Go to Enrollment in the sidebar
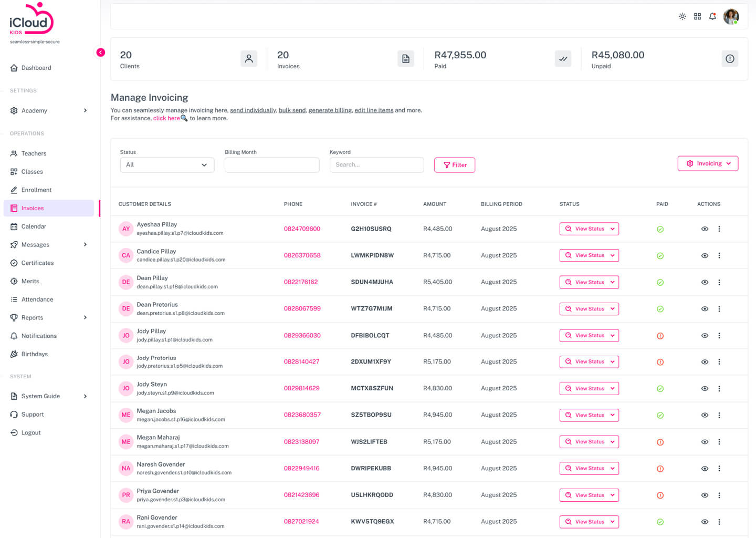The width and height of the screenshot is (756, 538). (36, 190)
